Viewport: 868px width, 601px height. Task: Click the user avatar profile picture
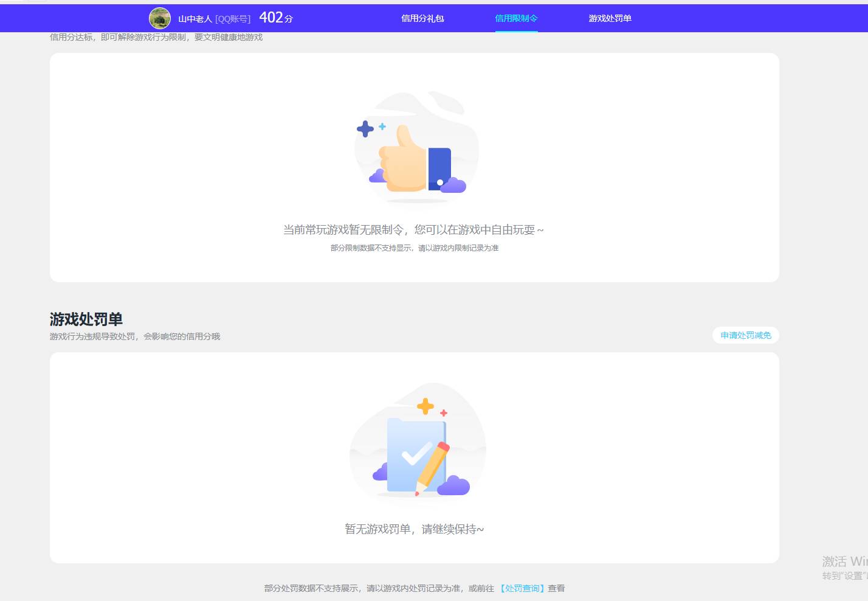(159, 18)
